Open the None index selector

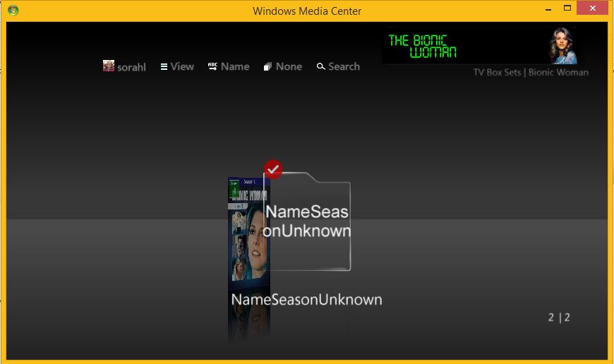pyautogui.click(x=283, y=66)
